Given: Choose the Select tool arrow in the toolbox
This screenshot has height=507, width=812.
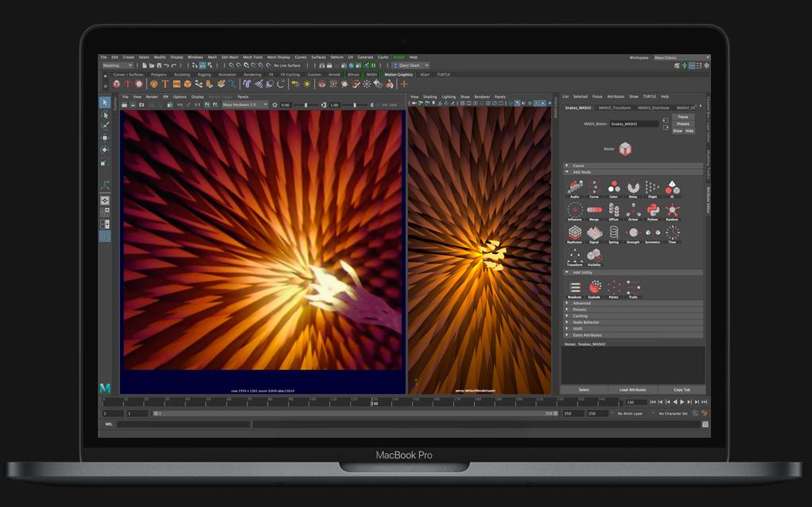Looking at the screenshot, I should (x=105, y=103).
